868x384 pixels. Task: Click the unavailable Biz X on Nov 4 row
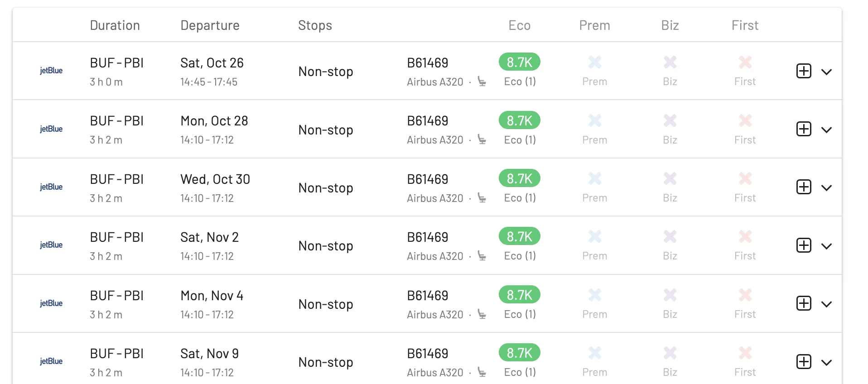tap(670, 295)
